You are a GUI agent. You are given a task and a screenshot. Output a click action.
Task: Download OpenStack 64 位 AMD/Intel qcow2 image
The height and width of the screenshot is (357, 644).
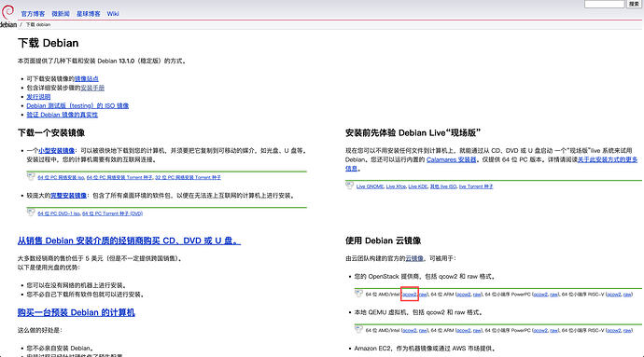coord(410,295)
